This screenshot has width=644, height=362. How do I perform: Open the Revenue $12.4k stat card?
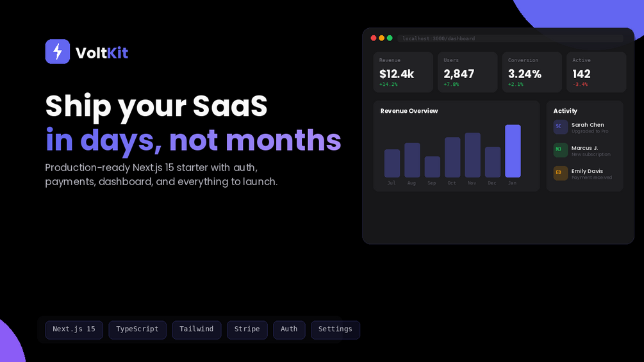coord(403,72)
